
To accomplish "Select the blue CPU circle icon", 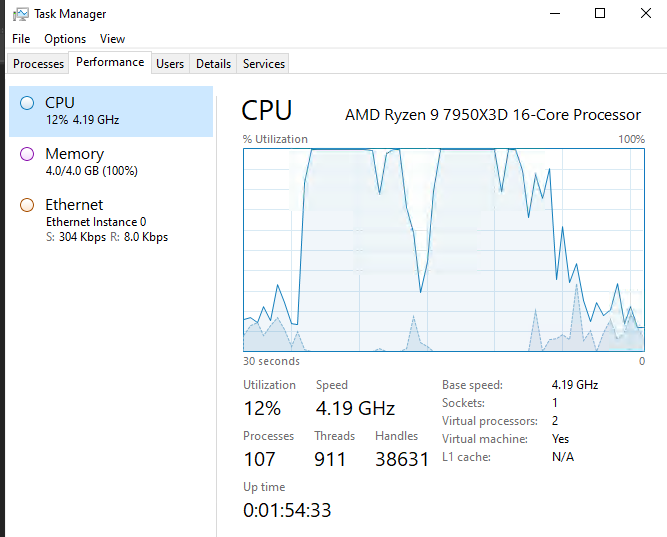I will tap(27, 102).
